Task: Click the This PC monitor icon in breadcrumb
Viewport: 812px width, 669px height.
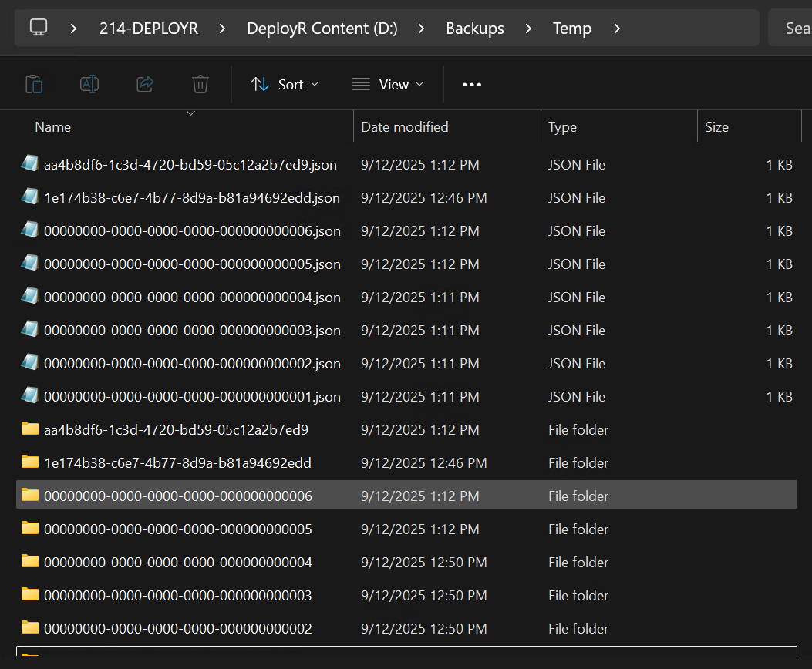Action: point(39,28)
